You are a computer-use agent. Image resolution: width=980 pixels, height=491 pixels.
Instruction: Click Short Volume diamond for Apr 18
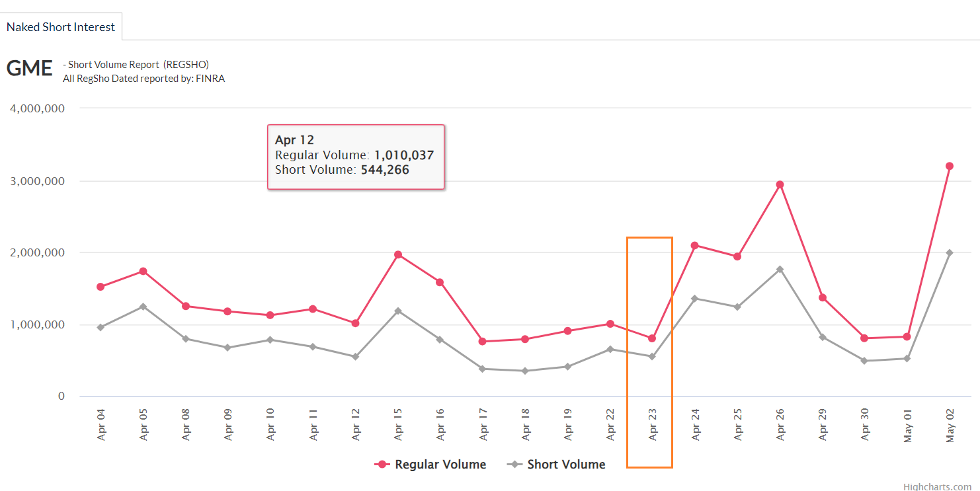(x=525, y=371)
